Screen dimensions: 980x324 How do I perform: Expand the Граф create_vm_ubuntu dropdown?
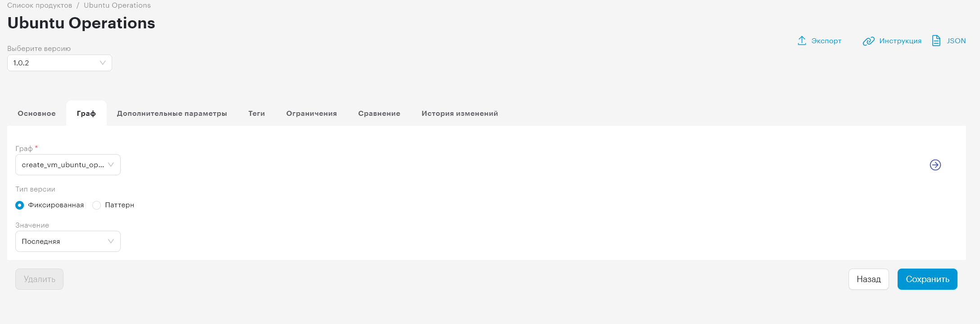pos(68,165)
